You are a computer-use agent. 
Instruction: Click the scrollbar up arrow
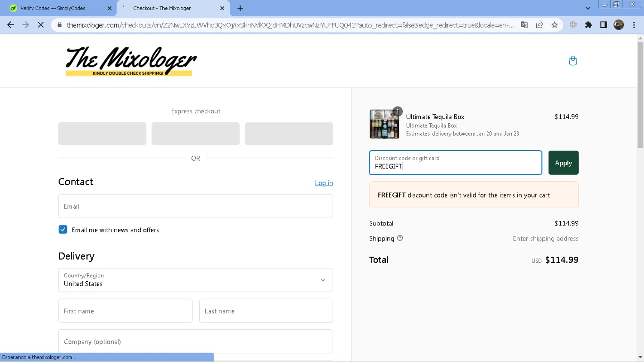pyautogui.click(x=640, y=38)
